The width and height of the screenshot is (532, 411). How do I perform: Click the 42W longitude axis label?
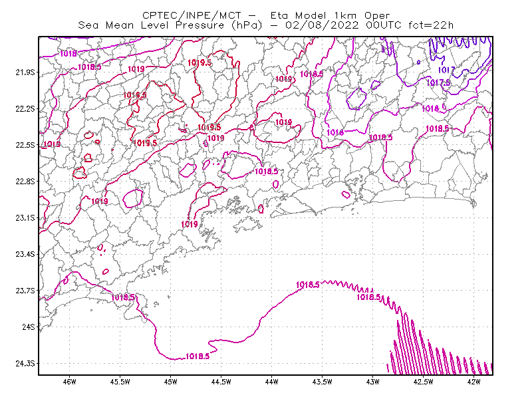pos(474,382)
